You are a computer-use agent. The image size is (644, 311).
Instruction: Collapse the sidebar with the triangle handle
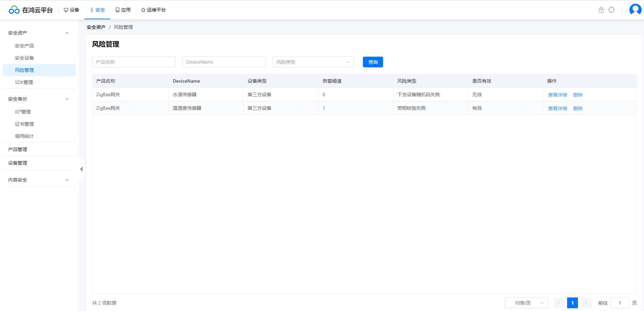pyautogui.click(x=81, y=169)
